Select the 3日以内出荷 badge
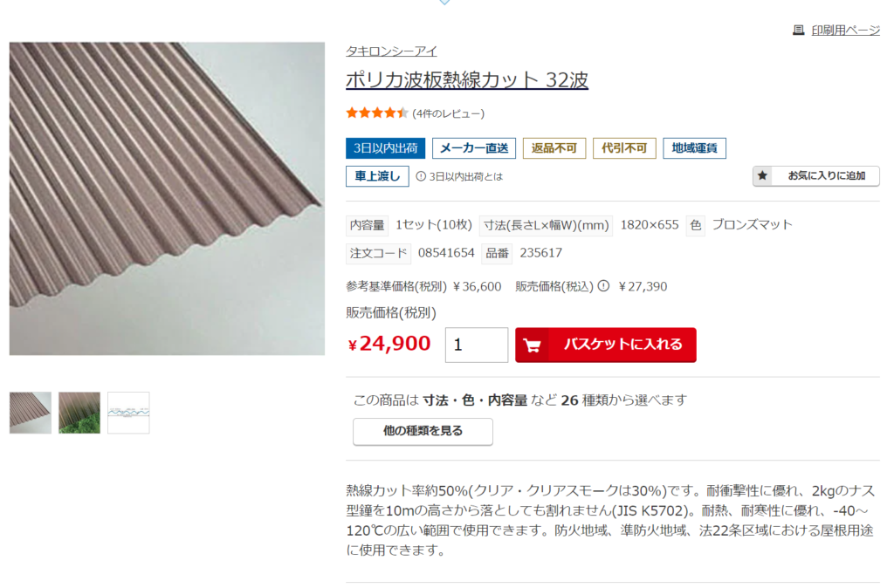Image resolution: width=894 pixels, height=588 pixels. (x=385, y=148)
